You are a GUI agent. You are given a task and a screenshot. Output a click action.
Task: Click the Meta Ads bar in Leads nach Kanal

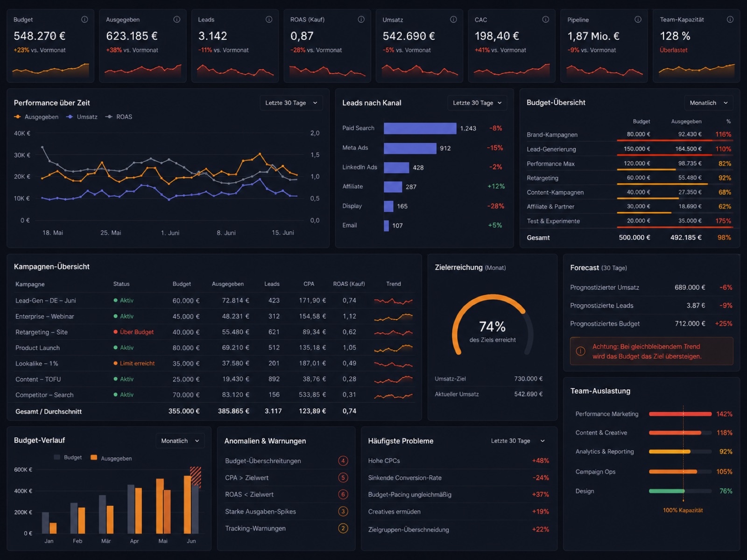point(410,148)
